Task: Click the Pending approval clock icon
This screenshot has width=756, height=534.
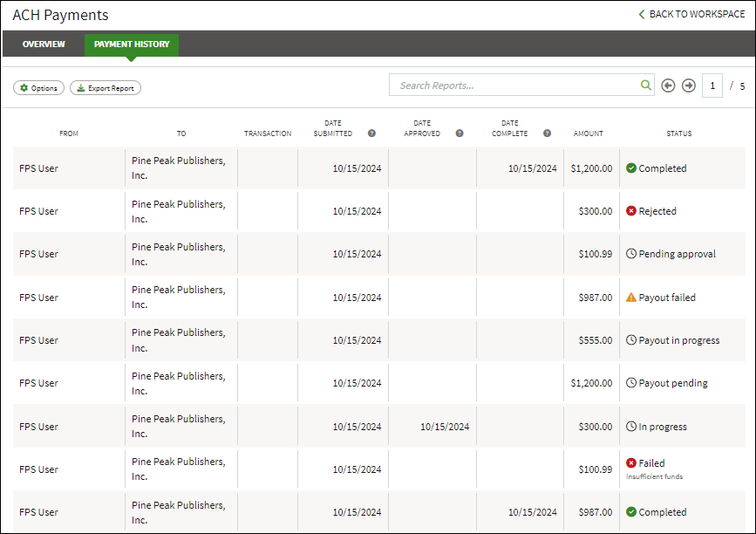Action: coord(630,253)
